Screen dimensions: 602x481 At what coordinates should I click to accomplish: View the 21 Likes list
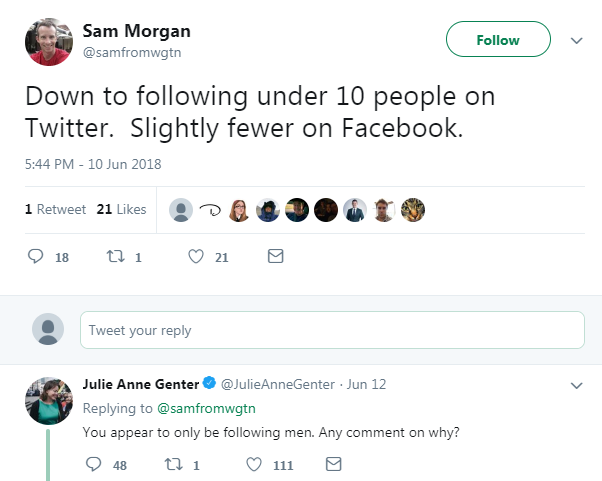point(121,209)
